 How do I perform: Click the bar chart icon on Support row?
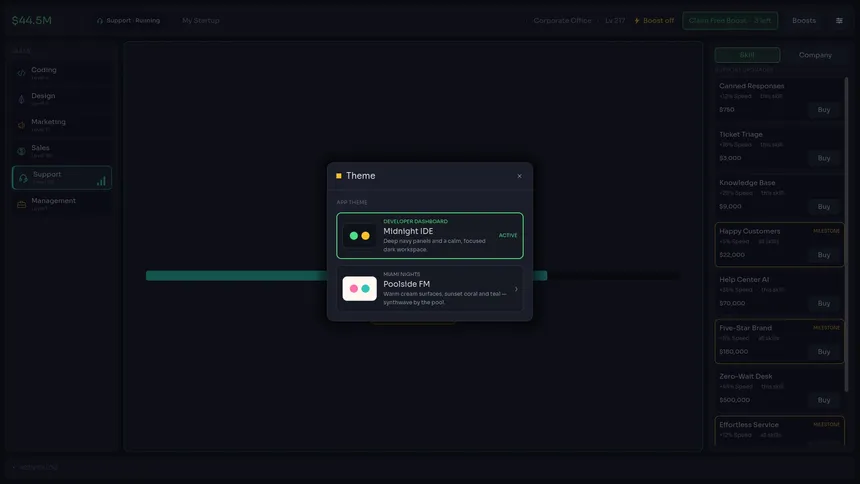pyautogui.click(x=101, y=181)
